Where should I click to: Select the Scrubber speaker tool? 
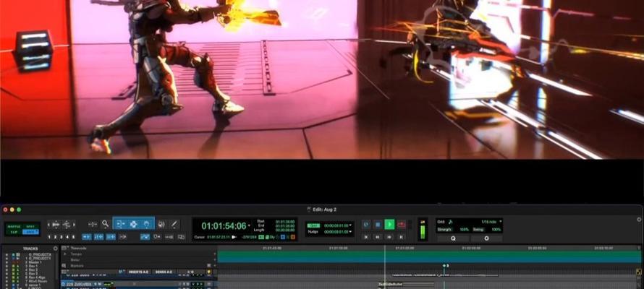point(161,224)
